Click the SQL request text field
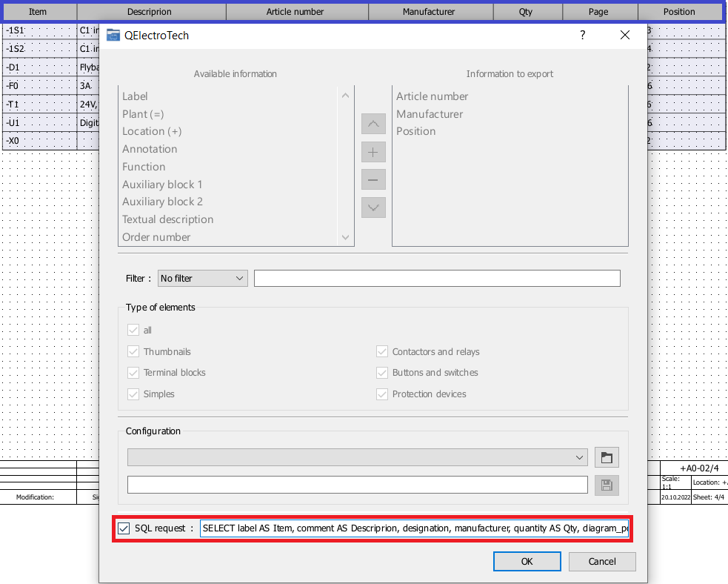728x584 pixels. [415, 528]
